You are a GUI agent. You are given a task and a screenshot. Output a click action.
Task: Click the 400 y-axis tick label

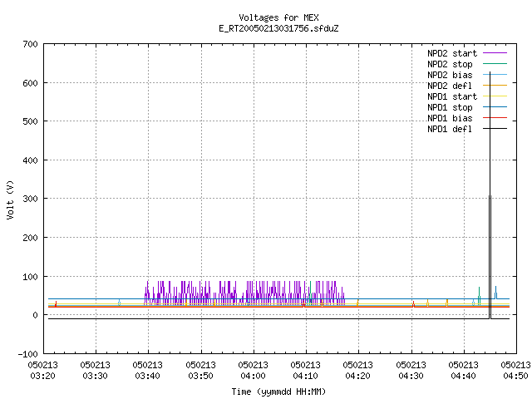pos(31,160)
